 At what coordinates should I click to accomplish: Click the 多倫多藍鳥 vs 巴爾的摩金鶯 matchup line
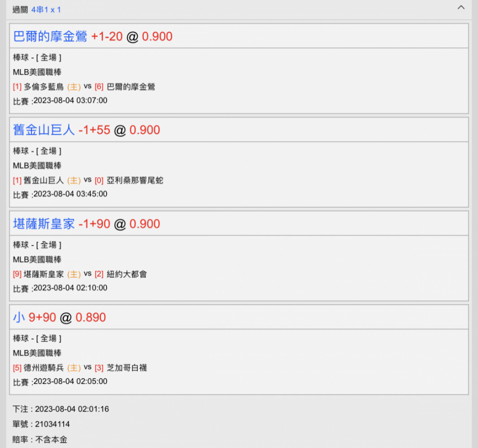(x=84, y=87)
